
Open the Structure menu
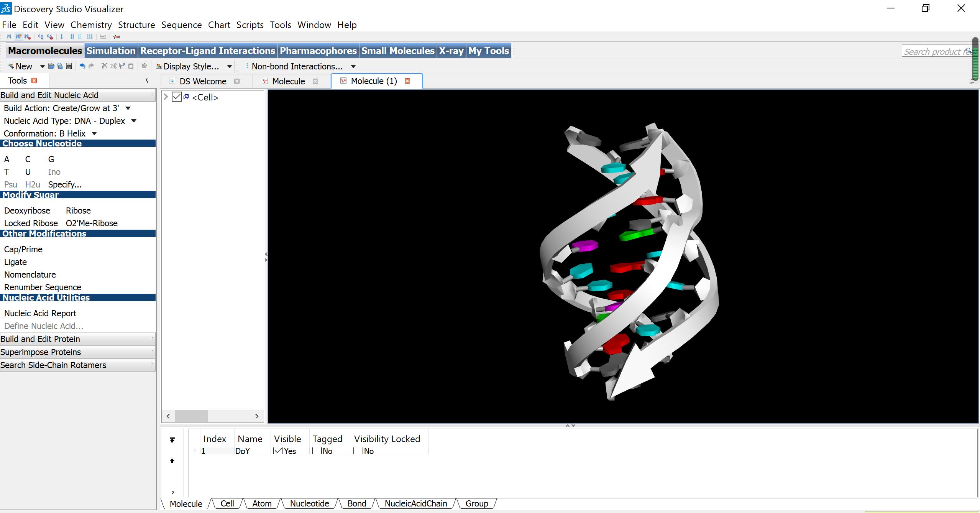click(136, 25)
